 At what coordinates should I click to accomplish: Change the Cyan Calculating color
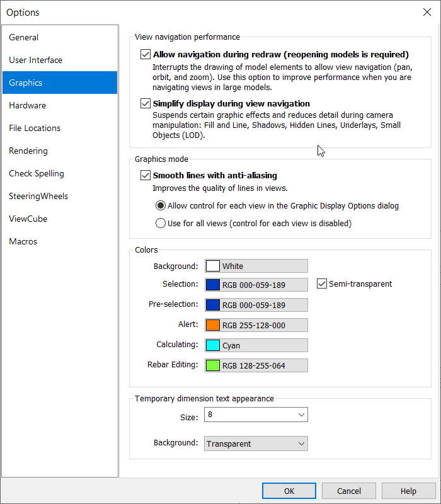(256, 345)
